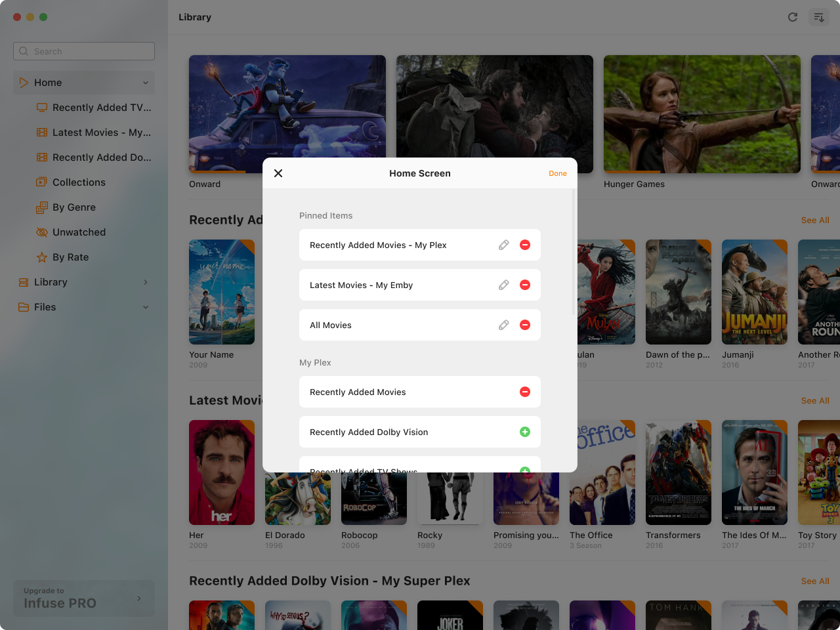
Task: Click the Unwatched crossed-eye icon
Action: click(42, 232)
